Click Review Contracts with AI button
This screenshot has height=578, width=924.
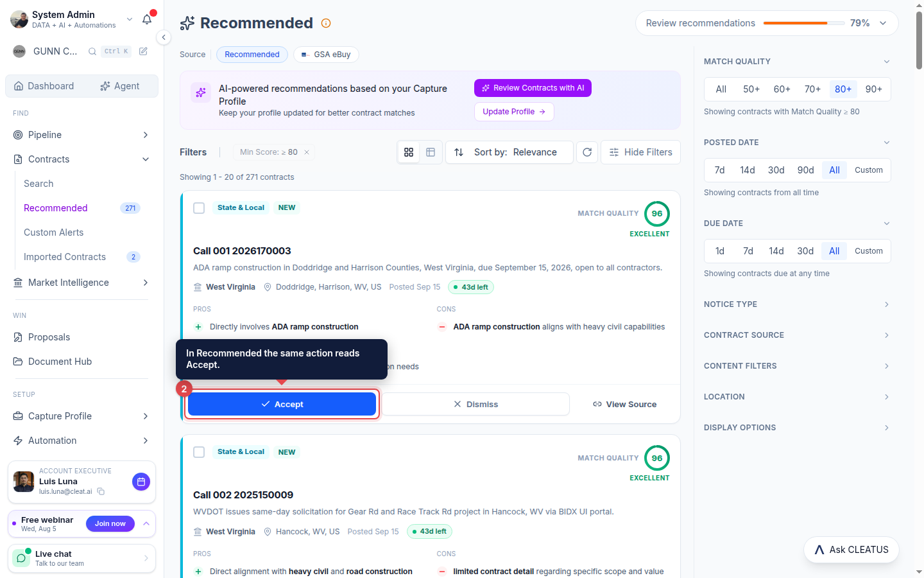click(x=533, y=88)
